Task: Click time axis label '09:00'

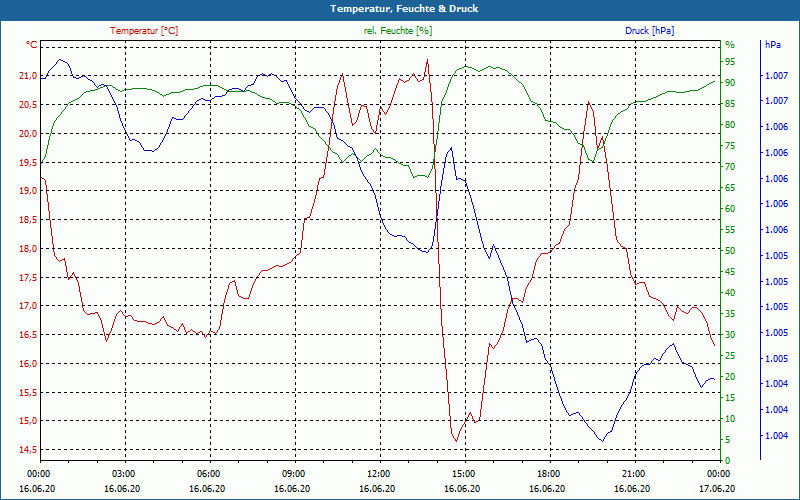Action: click(295, 473)
